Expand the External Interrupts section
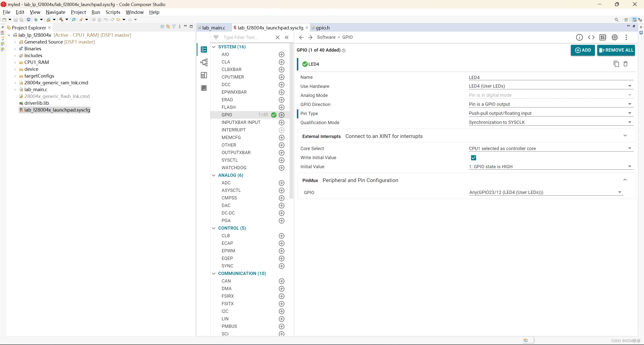 tap(625, 136)
